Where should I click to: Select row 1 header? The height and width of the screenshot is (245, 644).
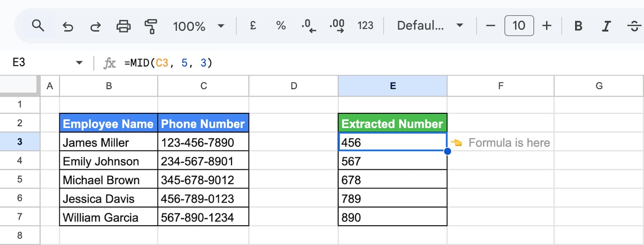click(x=19, y=104)
